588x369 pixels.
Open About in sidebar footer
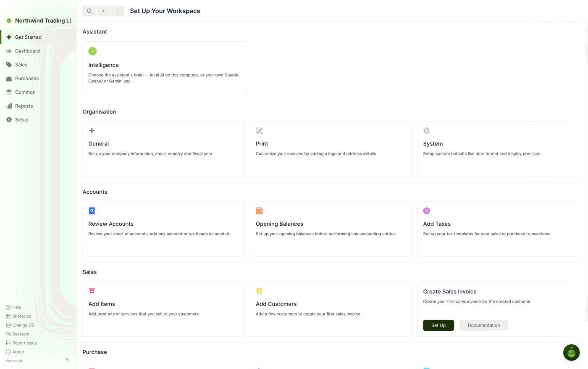[x=15, y=352]
